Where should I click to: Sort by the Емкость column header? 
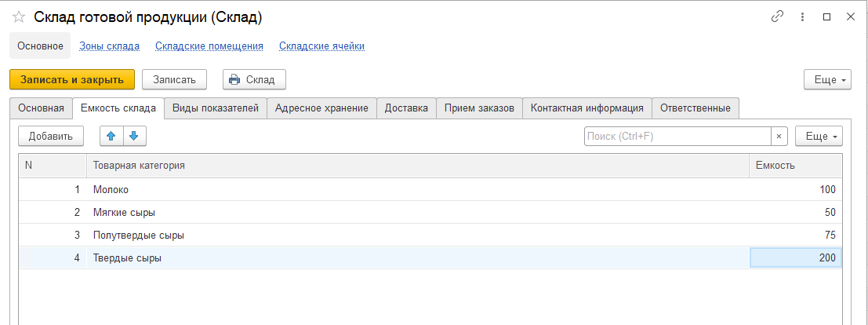[x=795, y=165]
